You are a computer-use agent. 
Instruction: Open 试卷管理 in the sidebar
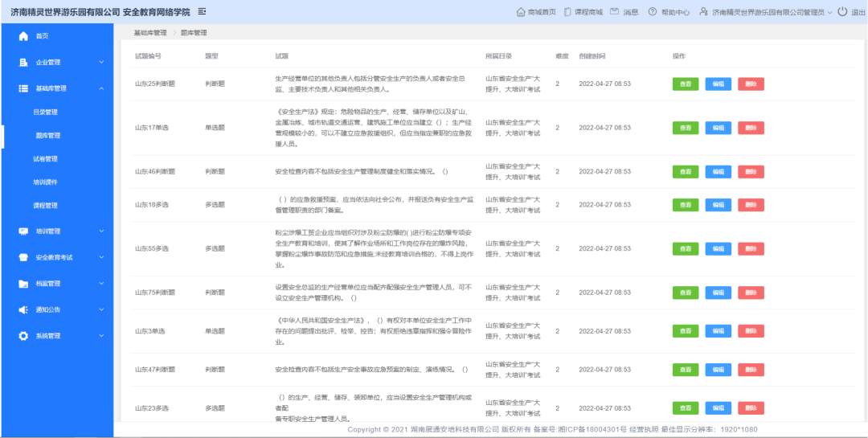45,159
